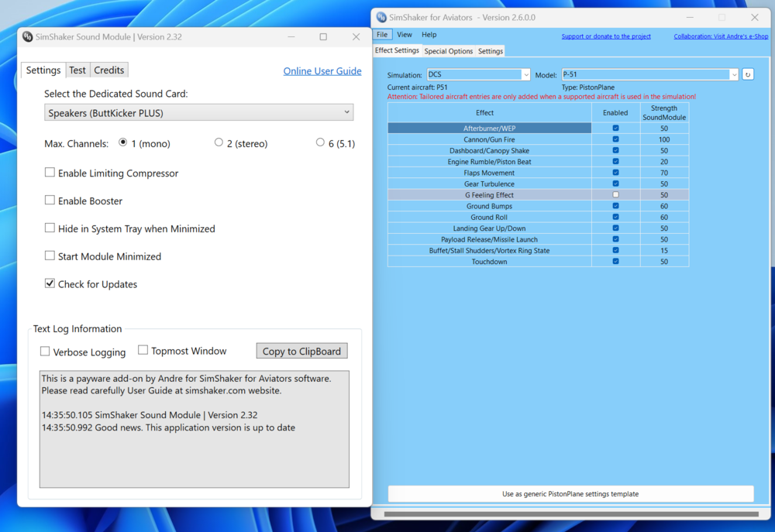Toggle Topmost Window checkbox
This screenshot has height=532, width=775.
pos(143,350)
